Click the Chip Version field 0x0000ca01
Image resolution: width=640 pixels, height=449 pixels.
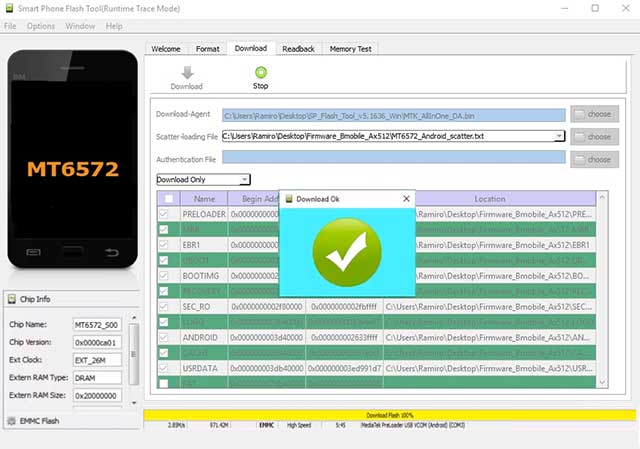click(x=97, y=342)
